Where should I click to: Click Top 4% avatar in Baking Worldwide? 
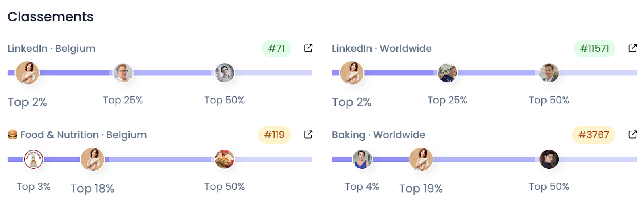click(362, 159)
